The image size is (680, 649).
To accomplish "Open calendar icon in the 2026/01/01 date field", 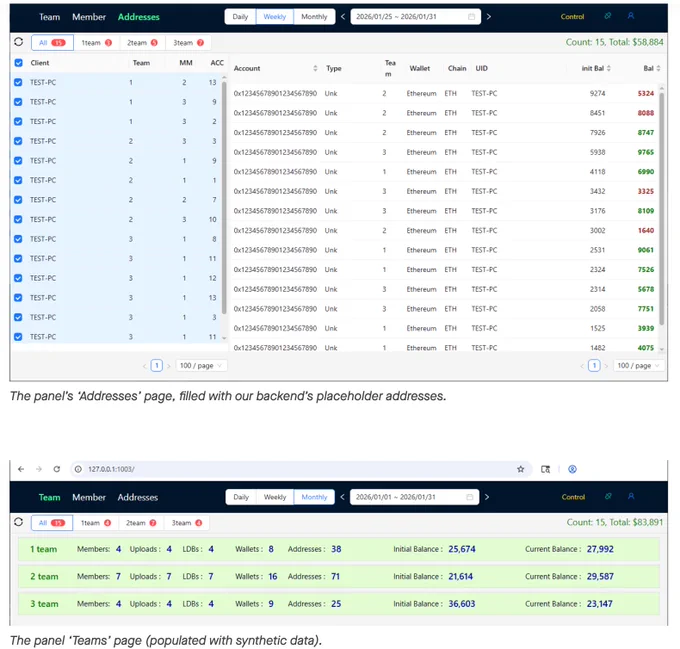I will [469, 497].
